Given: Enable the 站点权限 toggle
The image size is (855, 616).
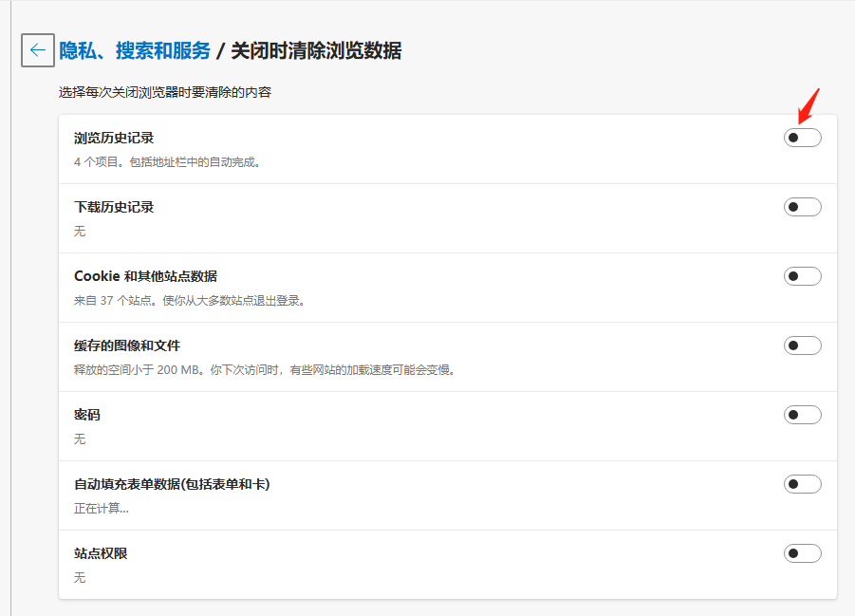Looking at the screenshot, I should [802, 552].
